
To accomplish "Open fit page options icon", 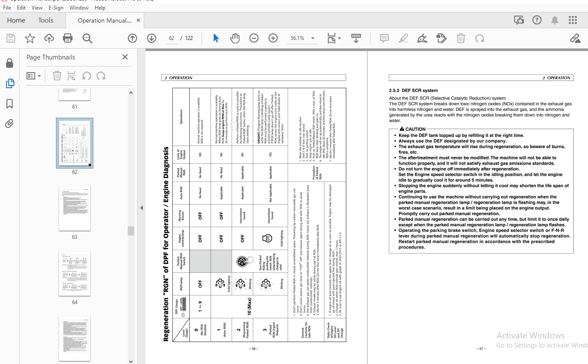I will [x=334, y=38].
